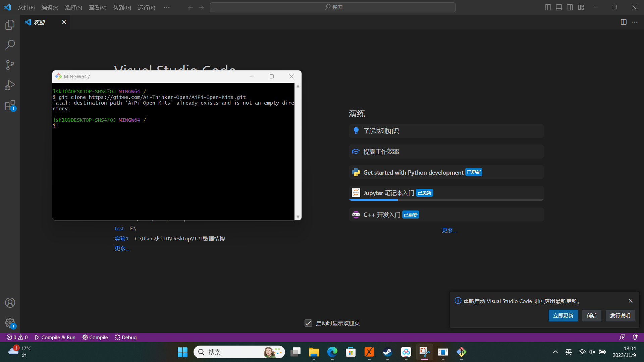Screen dimensions: 644x362
Task: Go forward using navigation arrow
Action: (201, 7)
